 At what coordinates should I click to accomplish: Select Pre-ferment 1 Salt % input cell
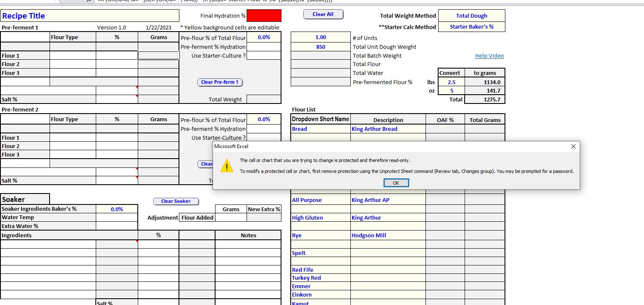(x=117, y=99)
